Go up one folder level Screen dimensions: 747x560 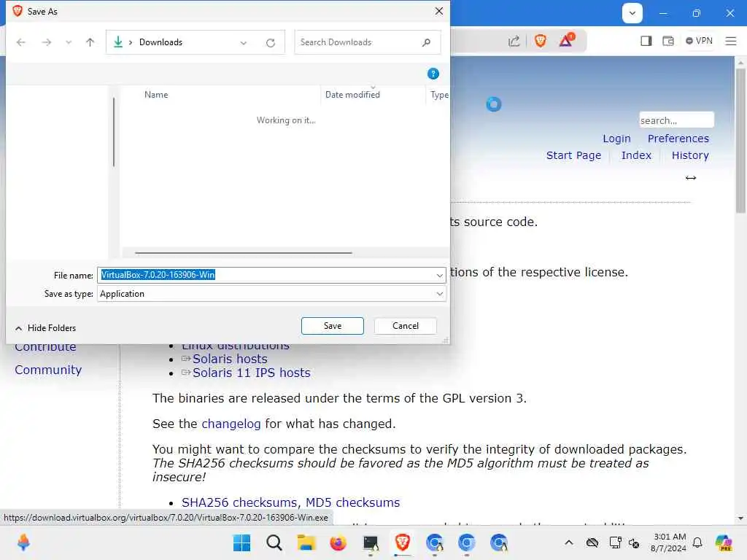click(90, 42)
